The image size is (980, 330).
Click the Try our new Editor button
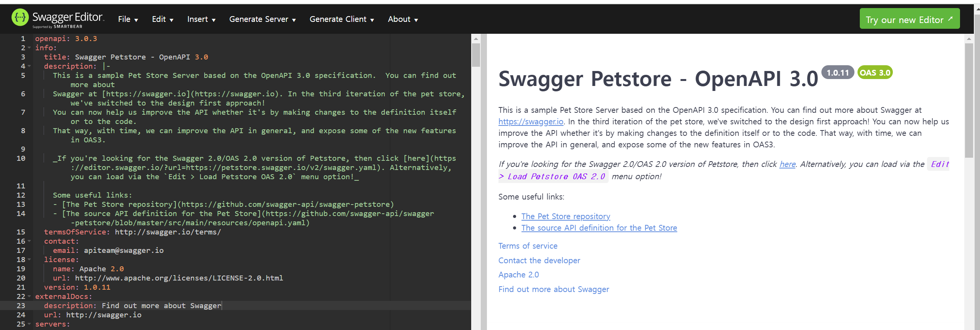click(909, 19)
